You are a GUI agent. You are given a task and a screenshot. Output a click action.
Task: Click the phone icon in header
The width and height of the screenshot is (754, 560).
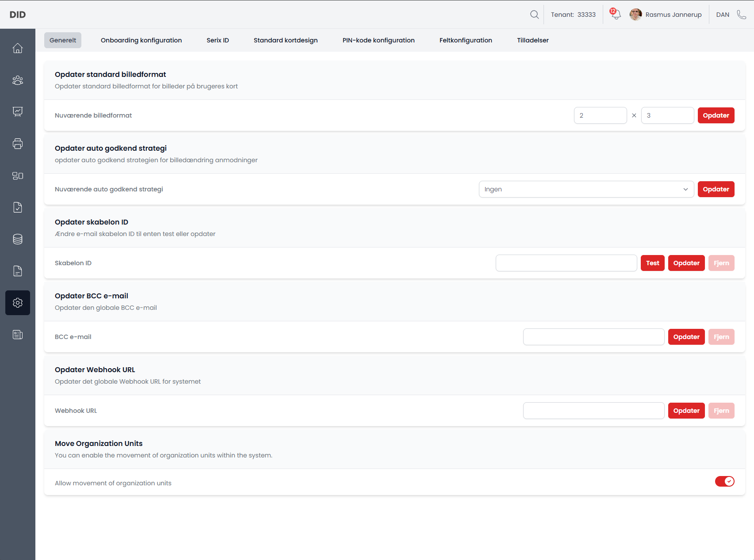pyautogui.click(x=741, y=15)
